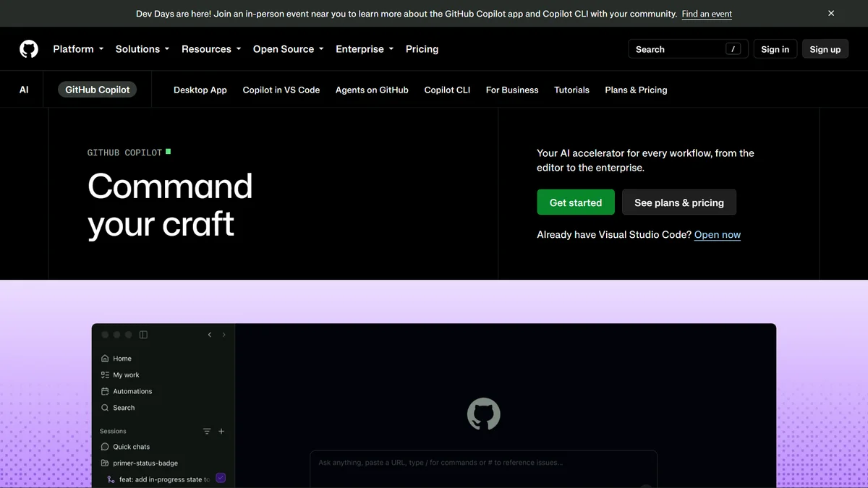
Task: Add a new session with the plus icon
Action: click(221, 432)
